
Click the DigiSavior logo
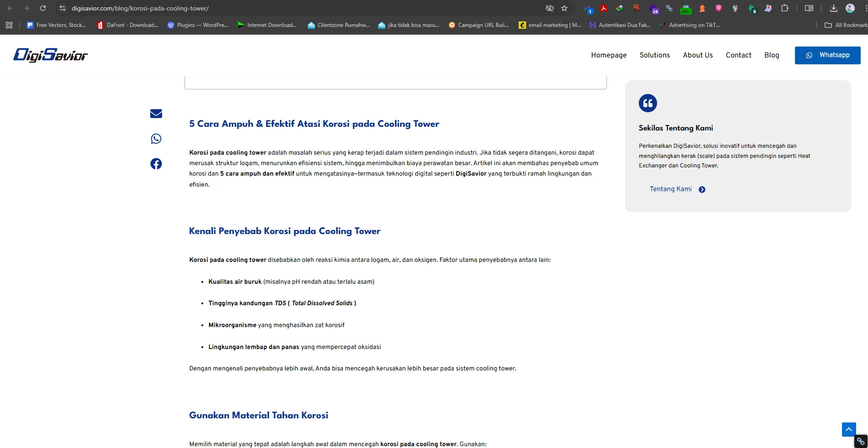(51, 55)
